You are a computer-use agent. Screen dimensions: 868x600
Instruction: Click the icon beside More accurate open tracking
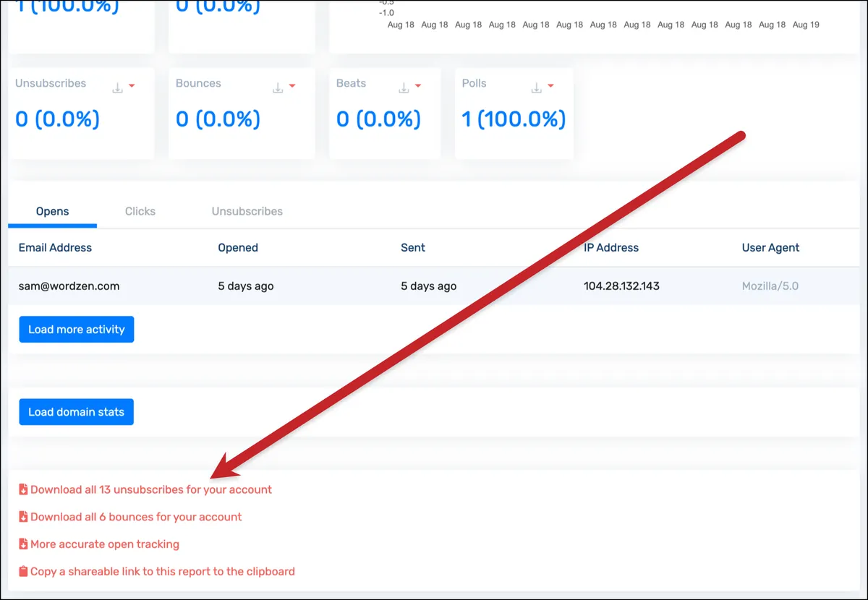tap(23, 544)
